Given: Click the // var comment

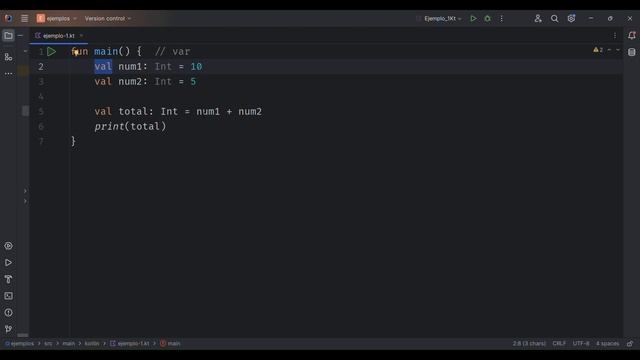Looking at the screenshot, I should 172,51.
